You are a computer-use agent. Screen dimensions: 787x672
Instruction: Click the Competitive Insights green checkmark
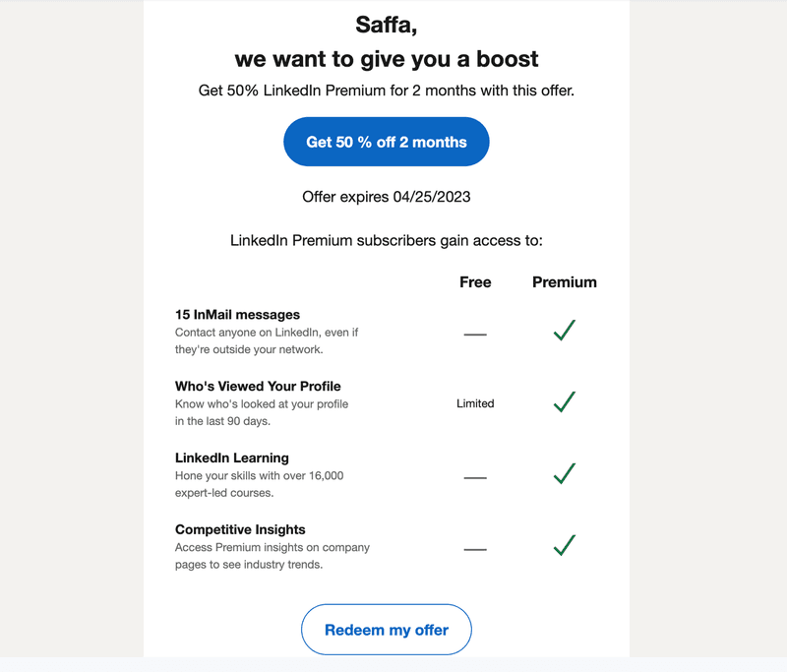tap(565, 542)
